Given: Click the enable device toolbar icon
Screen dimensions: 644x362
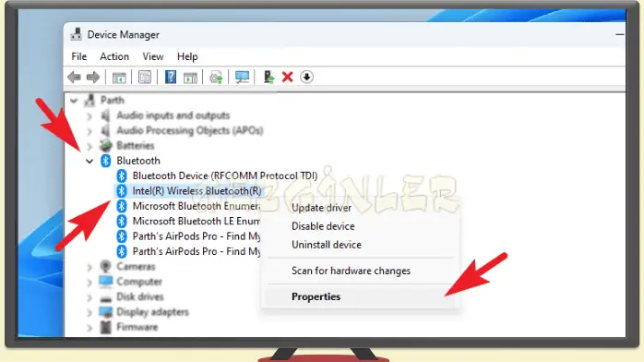Looking at the screenshot, I should click(268, 77).
